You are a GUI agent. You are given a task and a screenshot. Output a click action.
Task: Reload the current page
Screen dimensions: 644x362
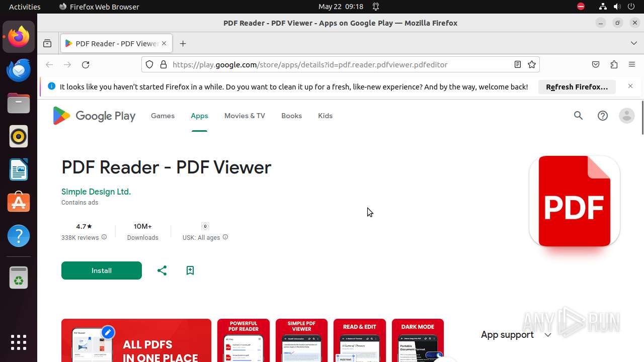86,64
